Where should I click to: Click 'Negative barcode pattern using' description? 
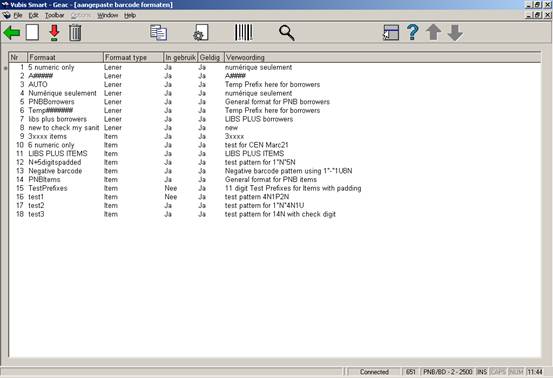coord(288,171)
